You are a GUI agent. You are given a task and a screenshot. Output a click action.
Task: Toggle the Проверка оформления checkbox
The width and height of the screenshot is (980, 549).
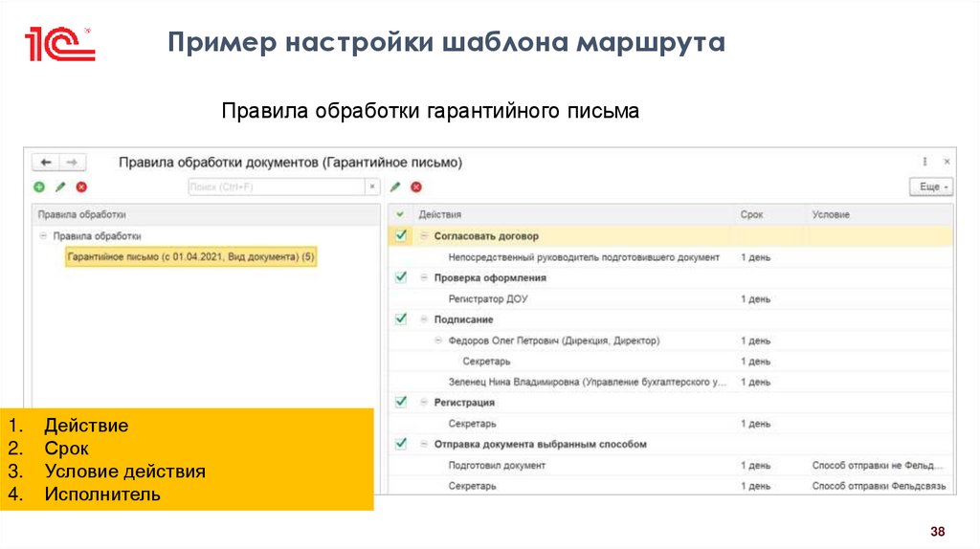[401, 277]
